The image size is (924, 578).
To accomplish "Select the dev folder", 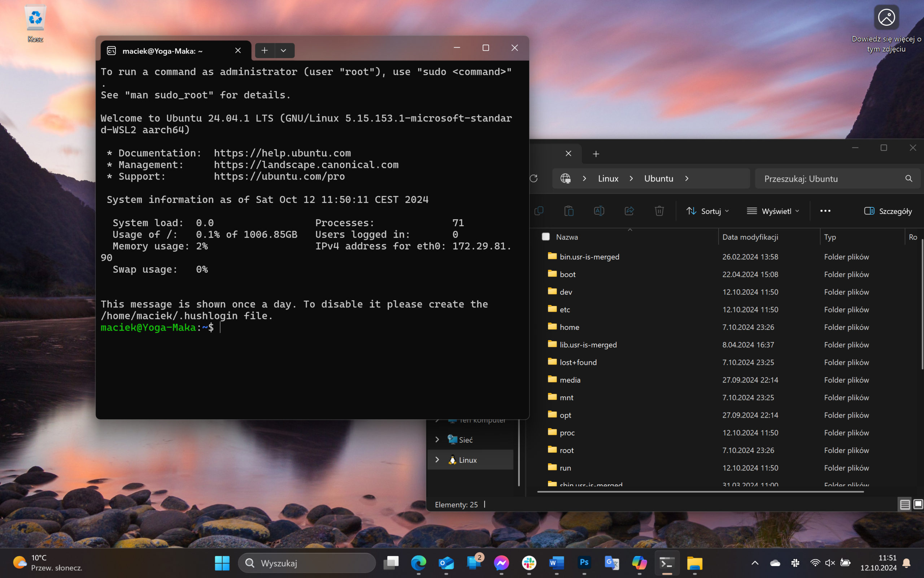I will click(x=566, y=292).
